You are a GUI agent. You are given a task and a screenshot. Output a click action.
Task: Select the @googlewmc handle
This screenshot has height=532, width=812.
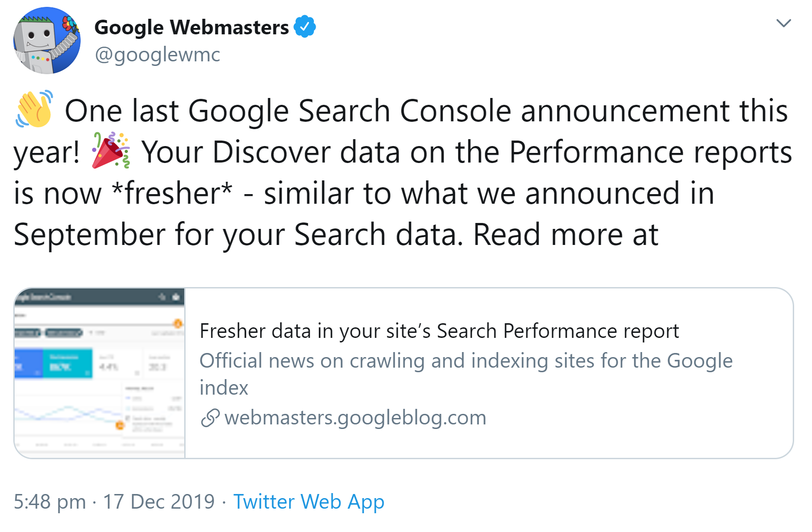(158, 55)
